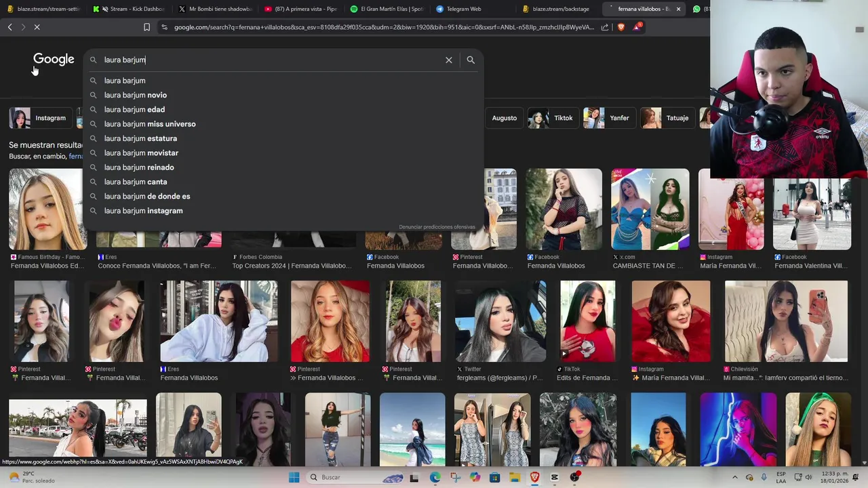Select suggestion 'laura barjum movistar'
The height and width of the screenshot is (488, 868).
(x=283, y=152)
